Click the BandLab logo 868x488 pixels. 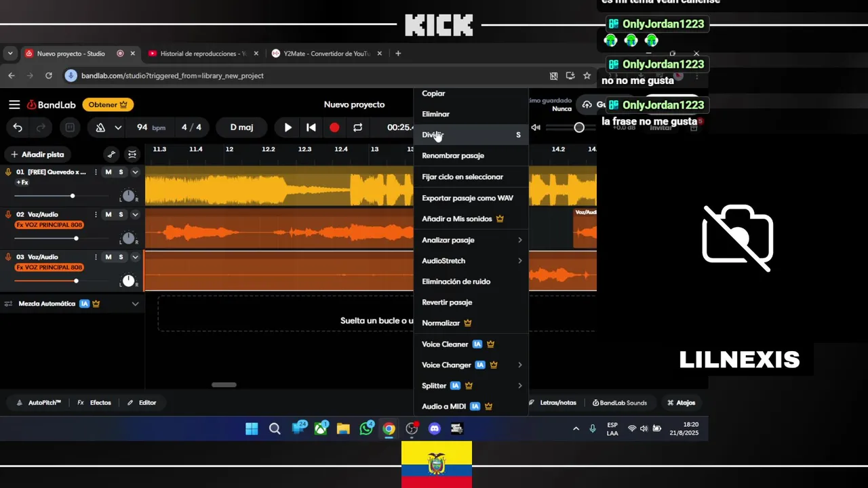pos(51,104)
